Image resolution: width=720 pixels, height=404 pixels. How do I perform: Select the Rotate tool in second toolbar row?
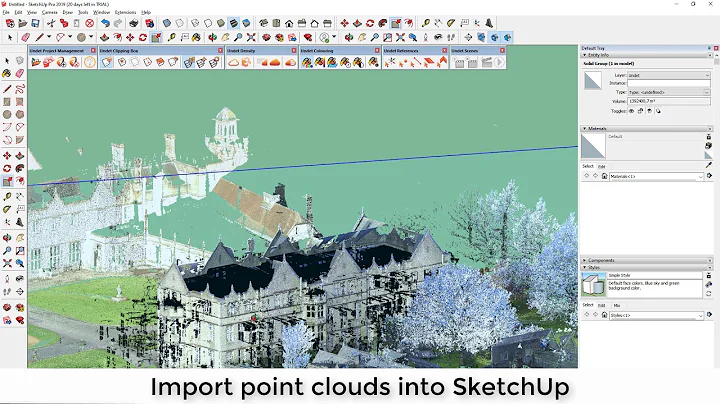point(143,37)
